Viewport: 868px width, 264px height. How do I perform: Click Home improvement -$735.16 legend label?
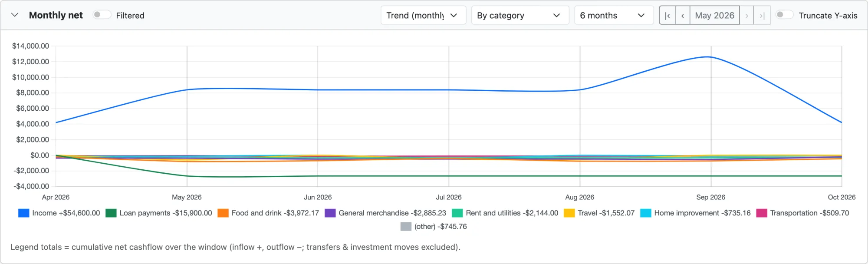pyautogui.click(x=703, y=213)
